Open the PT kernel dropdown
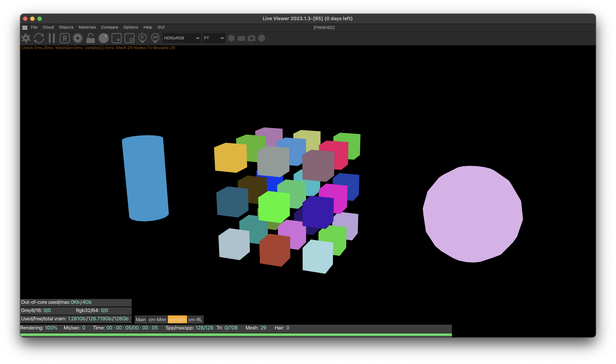 pyautogui.click(x=214, y=38)
